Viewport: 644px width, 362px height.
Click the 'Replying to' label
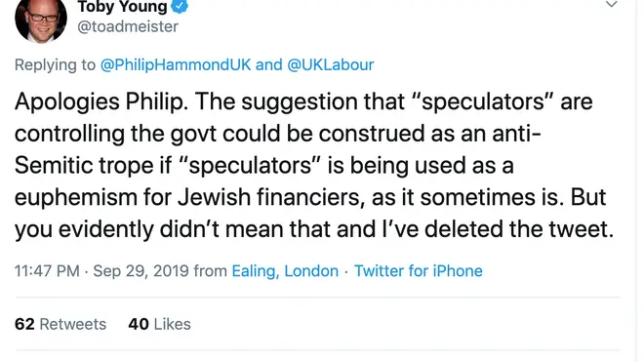tap(55, 65)
